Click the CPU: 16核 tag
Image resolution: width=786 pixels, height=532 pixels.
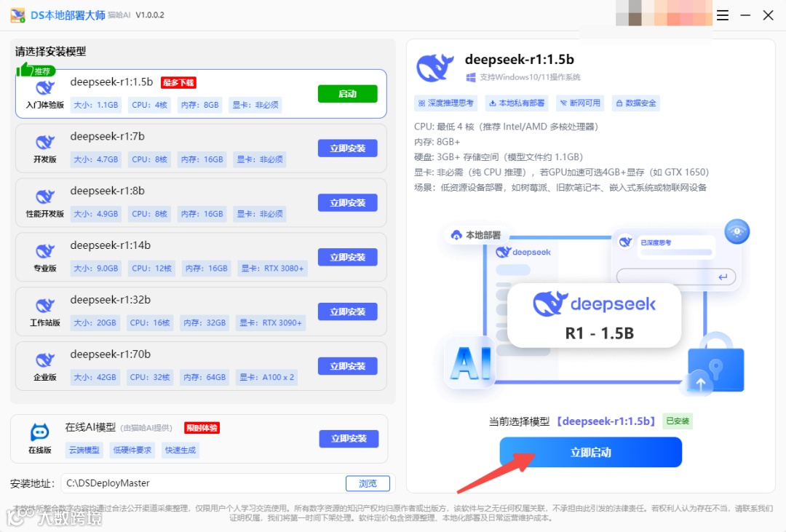point(150,322)
